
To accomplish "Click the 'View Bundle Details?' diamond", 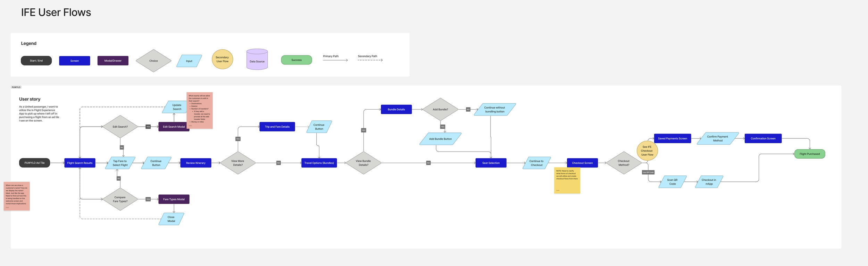I will (x=364, y=163).
